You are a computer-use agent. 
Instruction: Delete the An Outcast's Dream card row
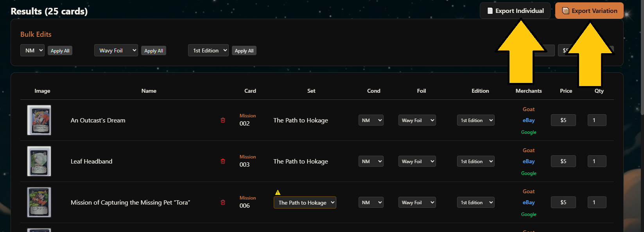223,120
